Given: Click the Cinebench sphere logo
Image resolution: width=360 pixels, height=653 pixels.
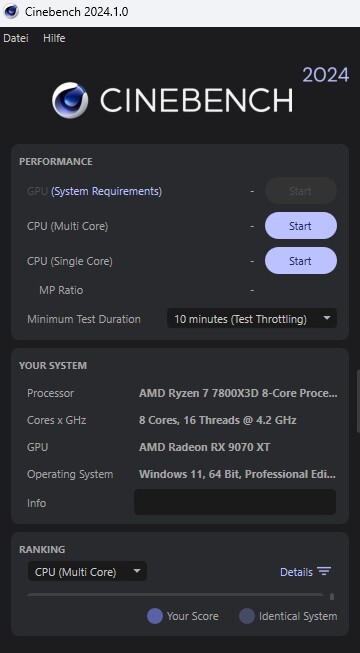Looking at the screenshot, I should click(70, 100).
